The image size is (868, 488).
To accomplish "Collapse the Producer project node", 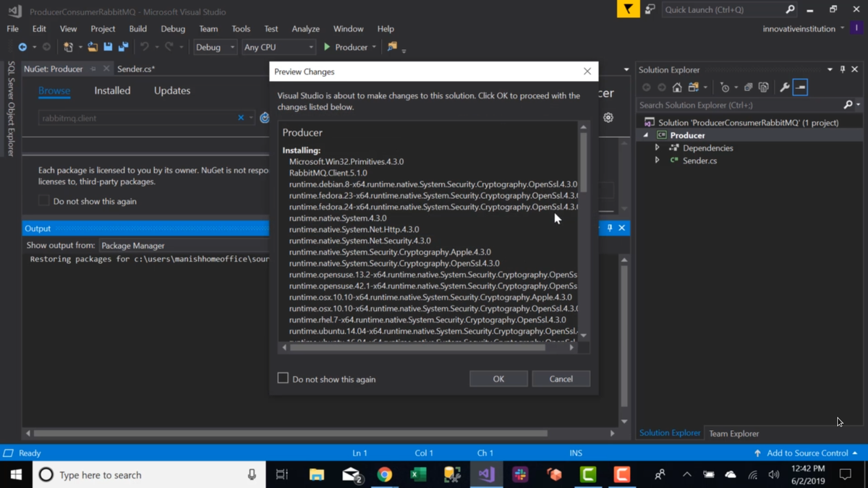I will (x=646, y=135).
